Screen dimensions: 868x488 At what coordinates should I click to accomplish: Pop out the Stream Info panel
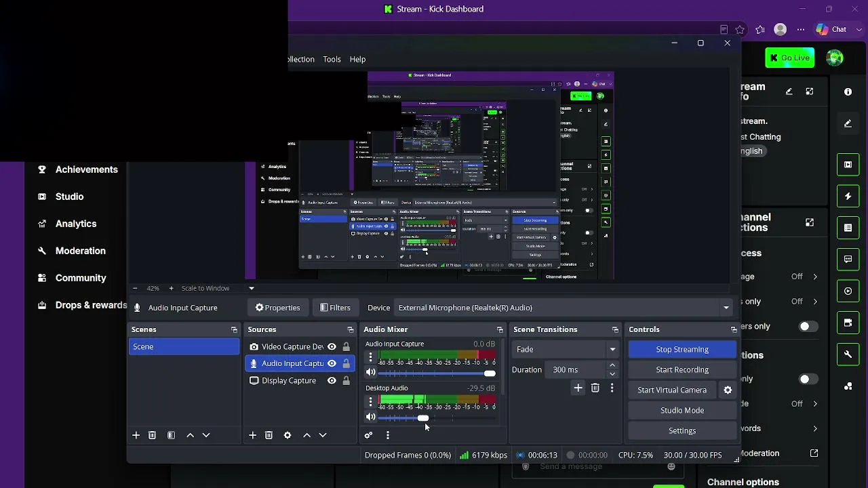pos(810,91)
